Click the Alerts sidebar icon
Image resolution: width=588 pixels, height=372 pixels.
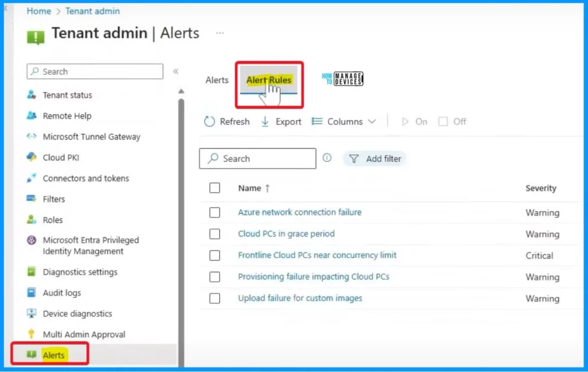[32, 354]
